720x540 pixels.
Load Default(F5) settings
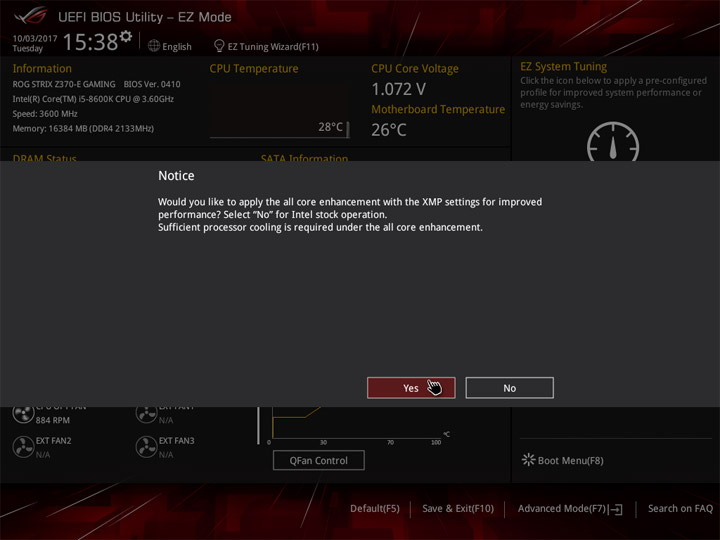pyautogui.click(x=375, y=508)
